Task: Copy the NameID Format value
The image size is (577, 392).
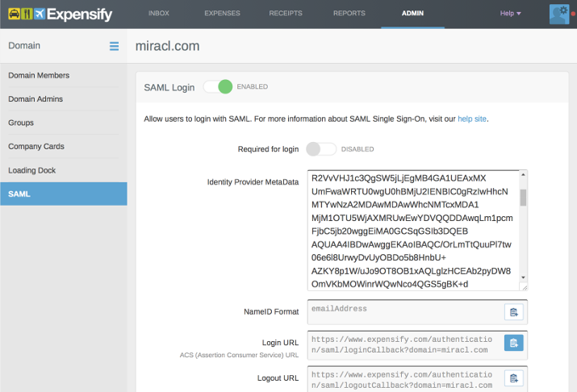Action: click(x=514, y=312)
